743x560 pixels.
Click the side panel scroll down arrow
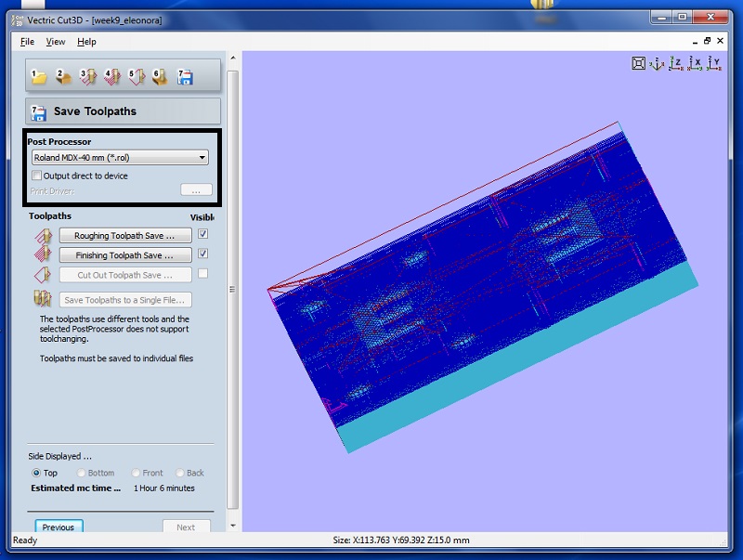point(233,526)
